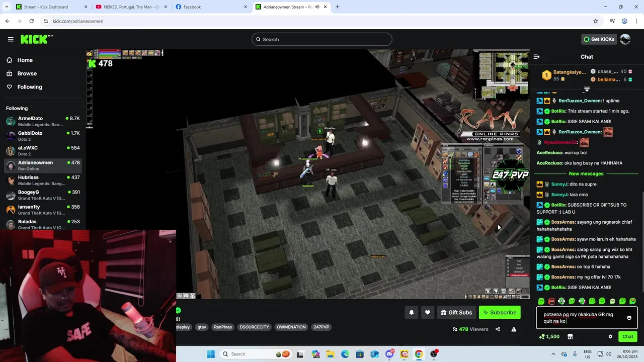This screenshot has width=644, height=362.
Task: Click the gtav tag
Action: (202, 327)
